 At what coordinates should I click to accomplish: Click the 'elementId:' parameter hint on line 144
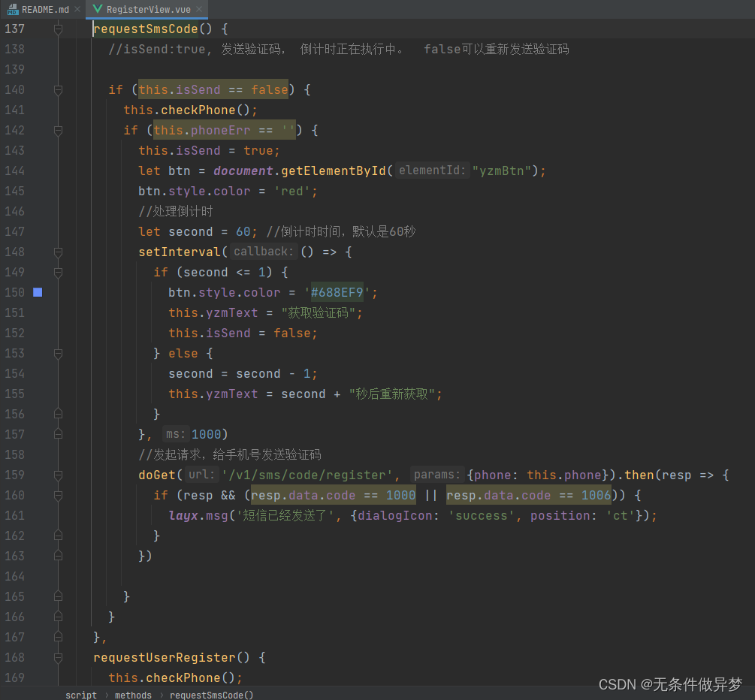(432, 170)
